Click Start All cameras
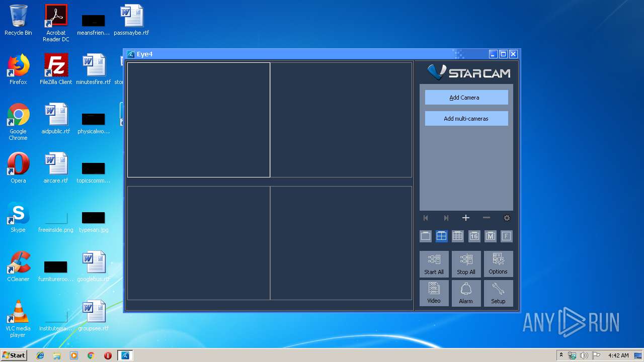This screenshot has height=362, width=644. (434, 264)
